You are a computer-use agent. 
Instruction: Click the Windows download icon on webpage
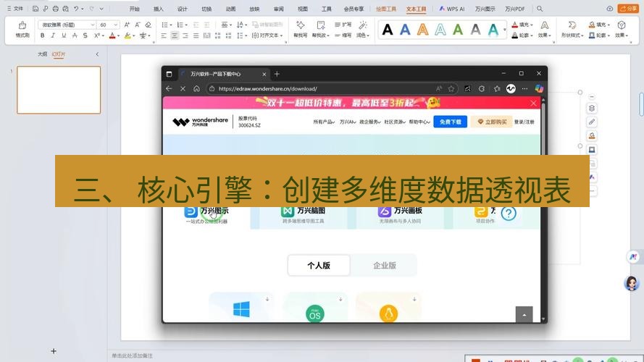pos(241,309)
